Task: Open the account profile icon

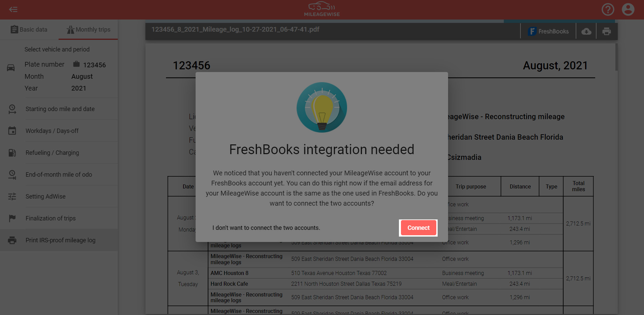Action: [x=628, y=9]
